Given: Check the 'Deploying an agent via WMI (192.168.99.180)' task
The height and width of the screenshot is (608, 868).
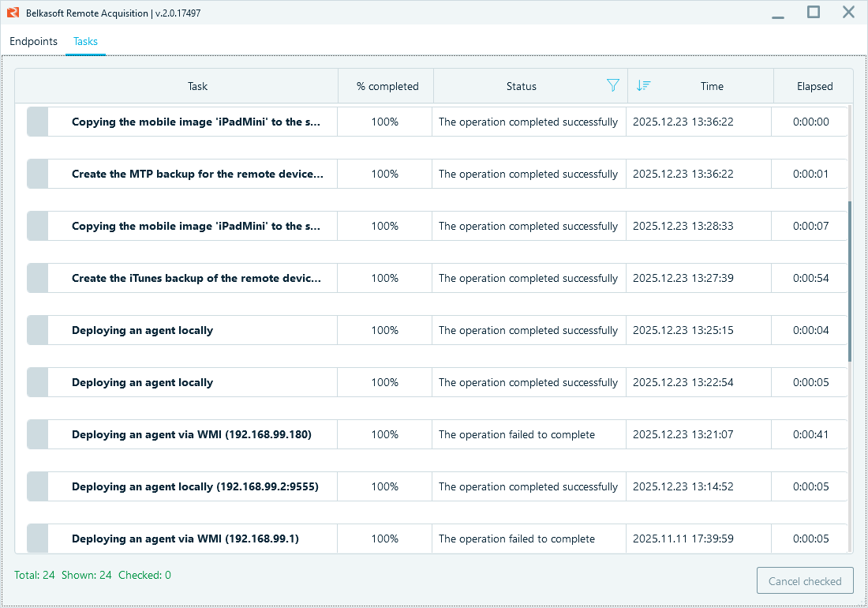Looking at the screenshot, I should (36, 434).
